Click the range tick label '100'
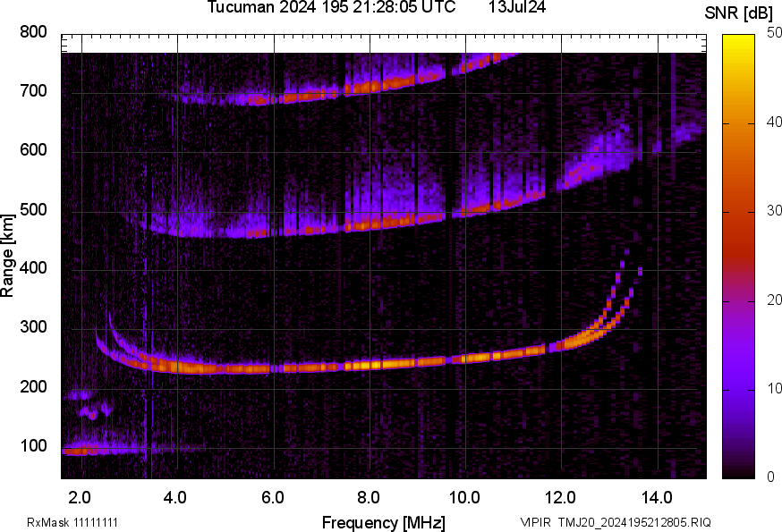This screenshot has height=532, width=782. click(x=33, y=445)
